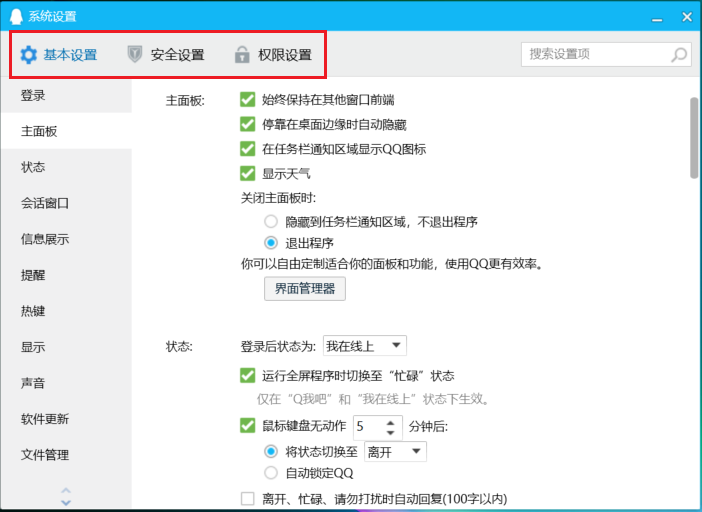Click the gear icon for 基本设置
This screenshot has width=702, height=512.
(29, 55)
